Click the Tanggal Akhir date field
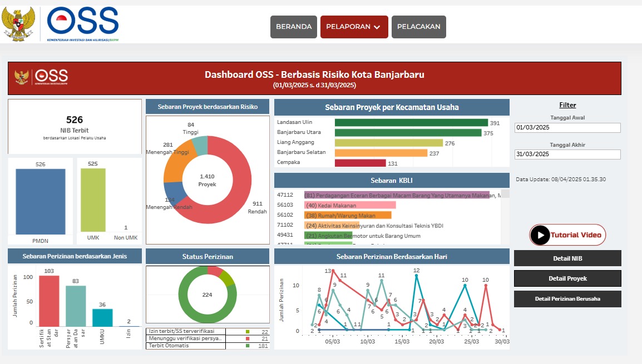 [x=567, y=154]
